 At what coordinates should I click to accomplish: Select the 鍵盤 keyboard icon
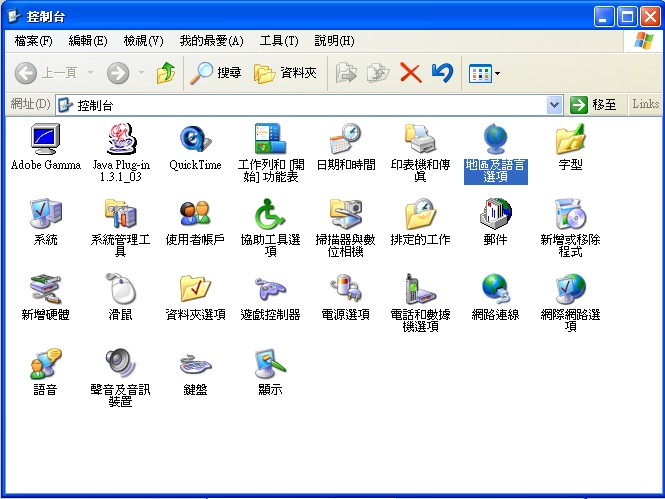pyautogui.click(x=196, y=365)
